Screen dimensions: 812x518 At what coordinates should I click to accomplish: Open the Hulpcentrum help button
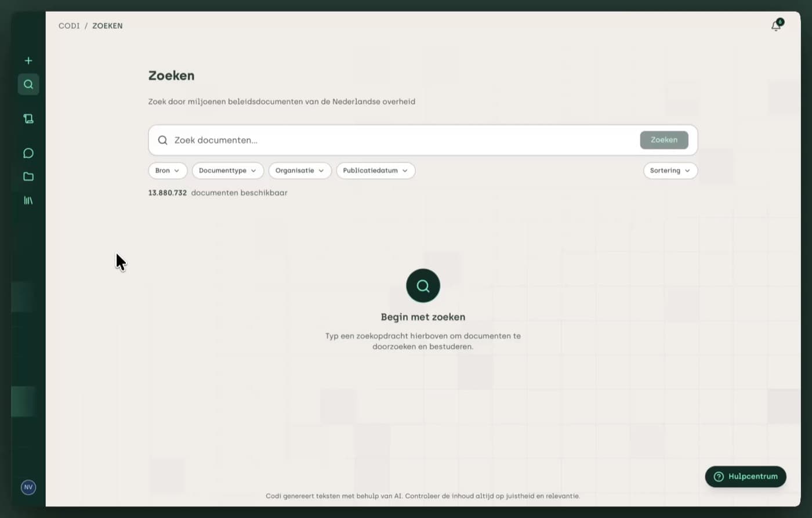tap(745, 476)
